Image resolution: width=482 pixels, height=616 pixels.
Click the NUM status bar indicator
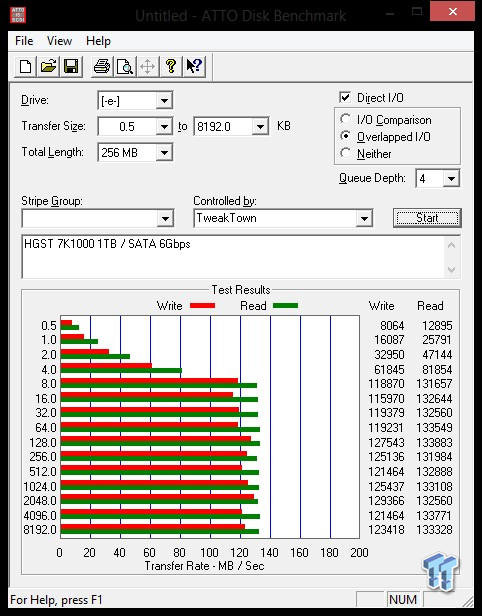(403, 600)
